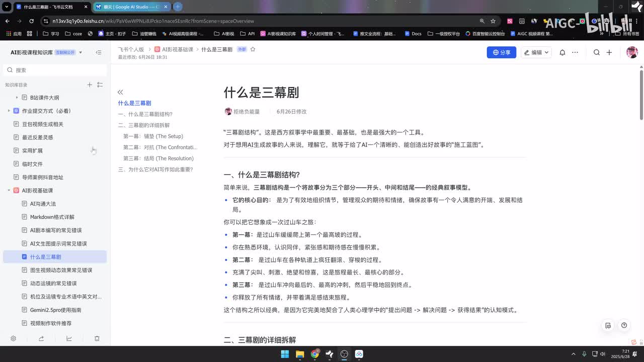Go to 飞书个人版 breadcrumb
Viewport: 644px width, 362px height.
tap(131, 49)
